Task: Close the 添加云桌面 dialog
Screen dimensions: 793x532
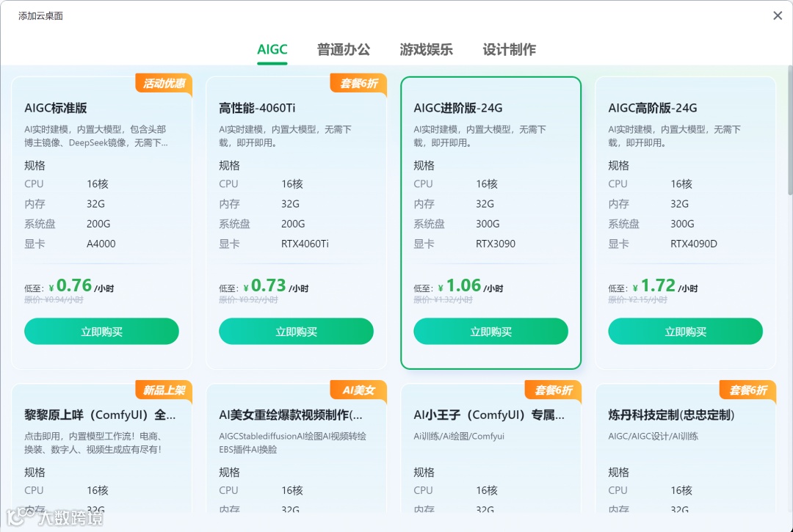Action: point(778,15)
